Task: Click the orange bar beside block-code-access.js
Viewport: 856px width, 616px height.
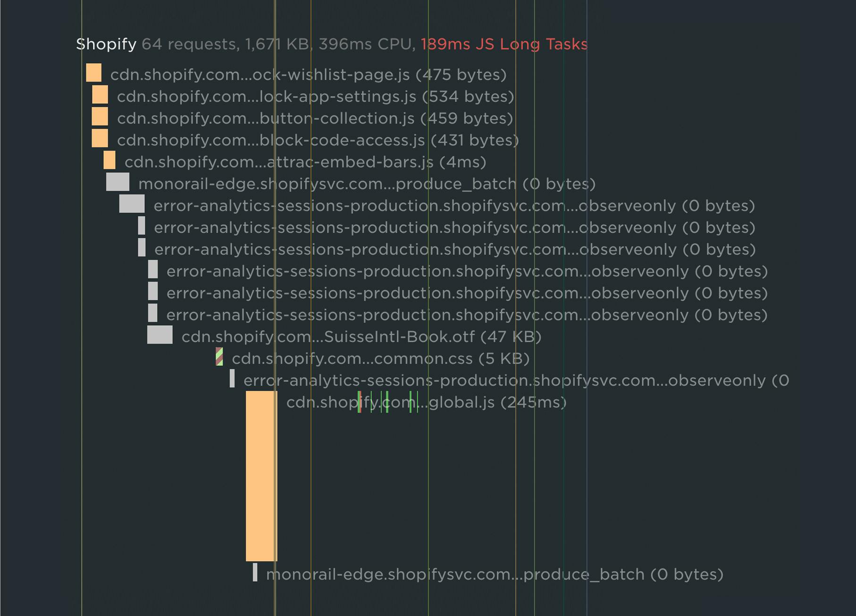Action: pyautogui.click(x=100, y=138)
